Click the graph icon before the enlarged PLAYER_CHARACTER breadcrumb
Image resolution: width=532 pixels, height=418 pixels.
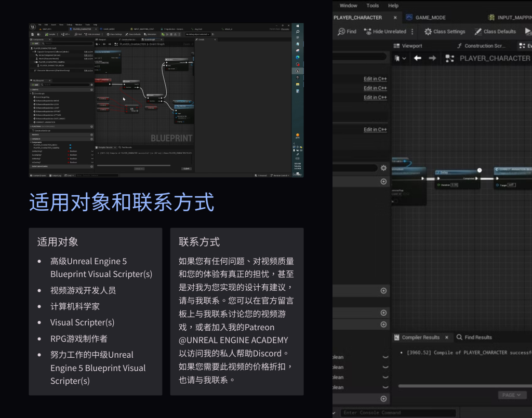tap(449, 58)
